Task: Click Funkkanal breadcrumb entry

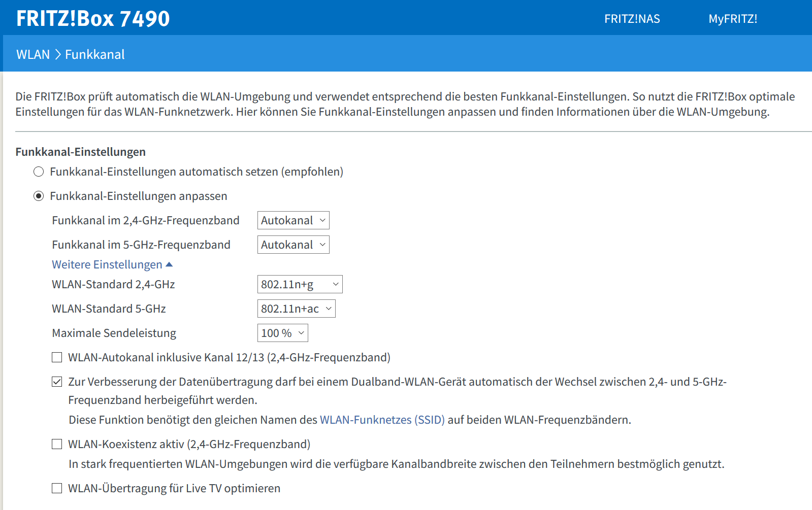Action: click(95, 54)
